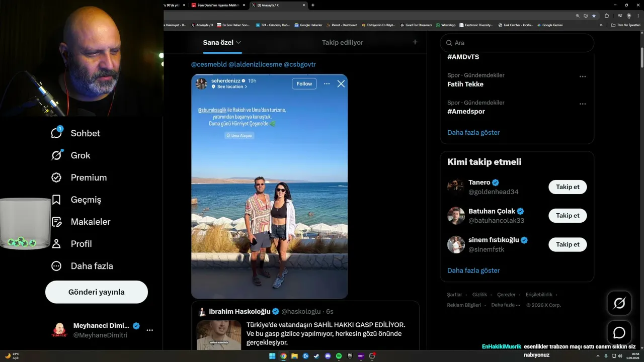Open the Livad For Streamers bookmark

pyautogui.click(x=416, y=25)
